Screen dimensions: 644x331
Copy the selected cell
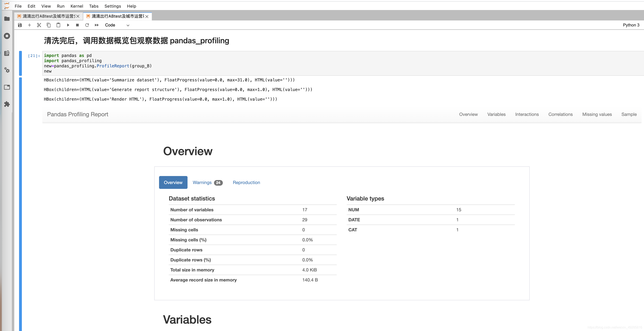49,25
